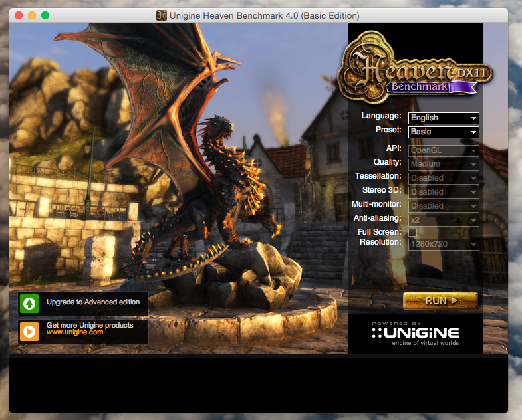
Task: Click the Multi-monitor: label
Action: tap(376, 204)
